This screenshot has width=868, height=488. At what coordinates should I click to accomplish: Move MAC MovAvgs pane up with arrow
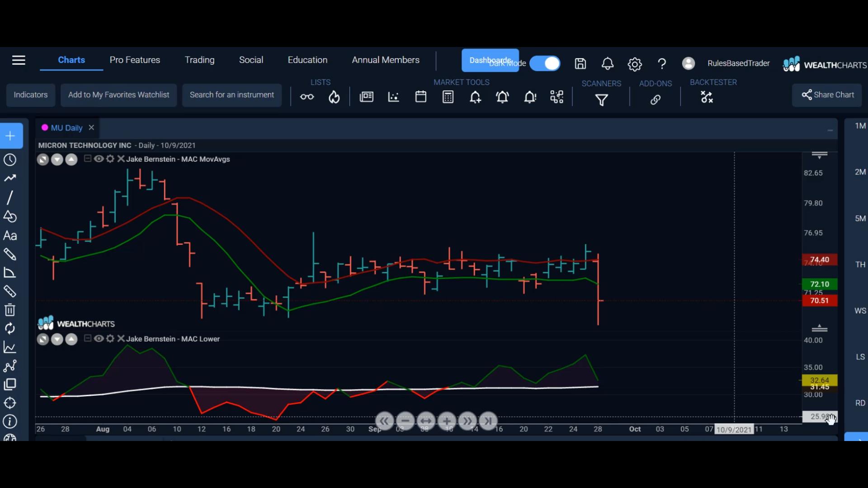(x=71, y=160)
